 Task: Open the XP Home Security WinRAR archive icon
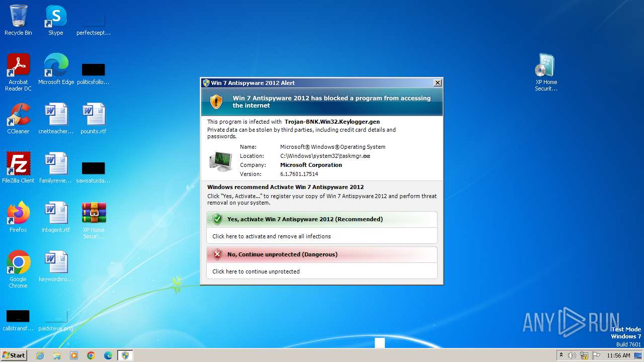pos(94,220)
